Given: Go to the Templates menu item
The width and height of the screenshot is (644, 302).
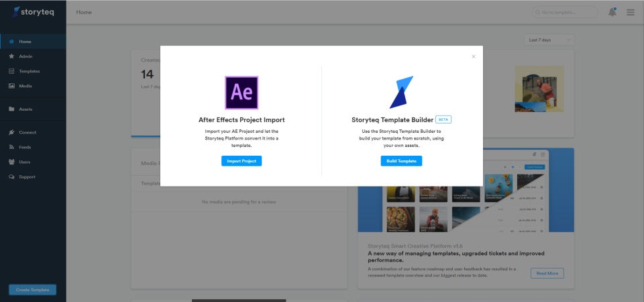Looking at the screenshot, I should (33, 71).
